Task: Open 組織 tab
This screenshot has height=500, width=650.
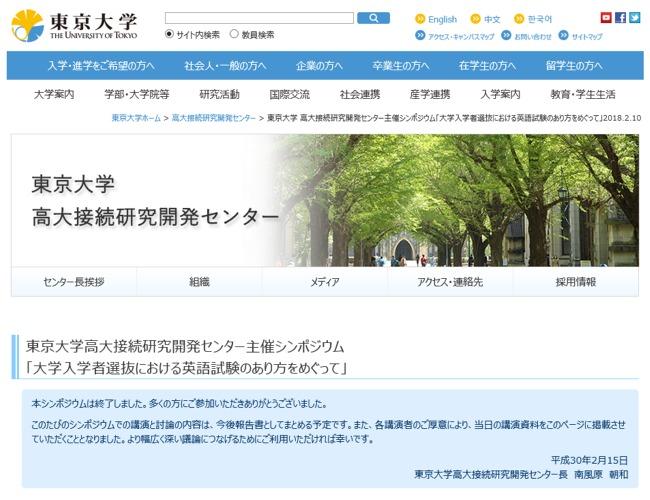Action: [x=199, y=282]
